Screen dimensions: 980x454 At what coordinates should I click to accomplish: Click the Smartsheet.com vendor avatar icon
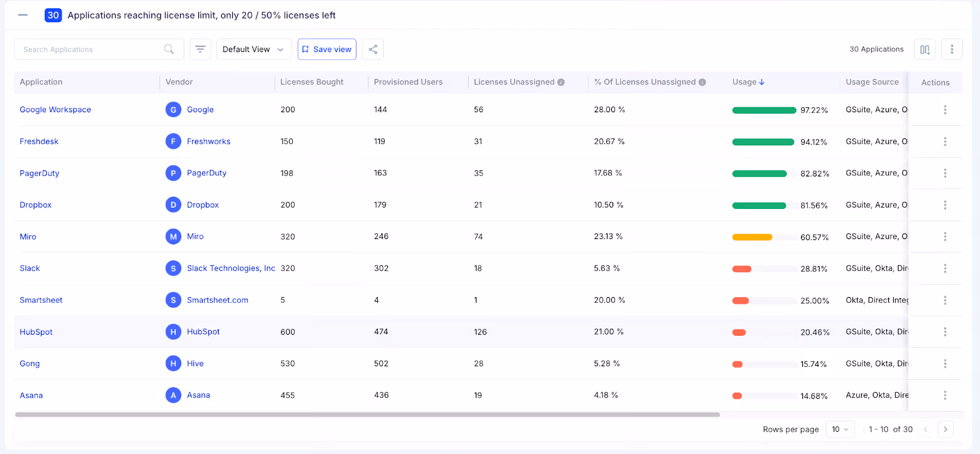[x=173, y=300]
